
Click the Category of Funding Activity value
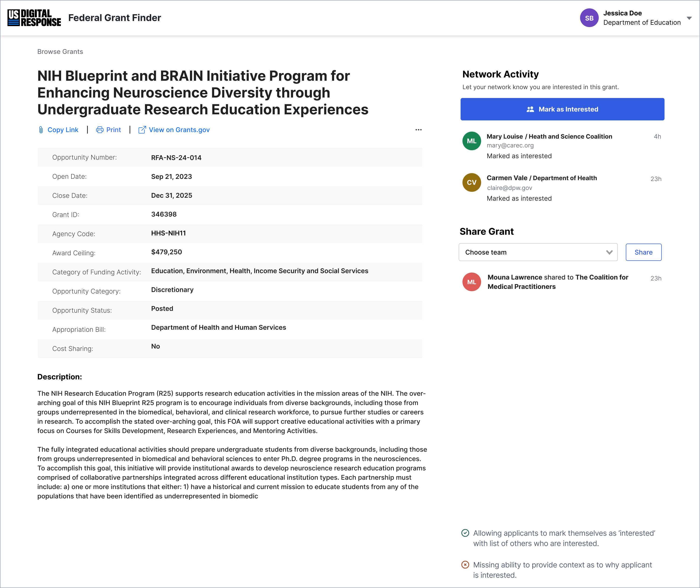tap(260, 271)
